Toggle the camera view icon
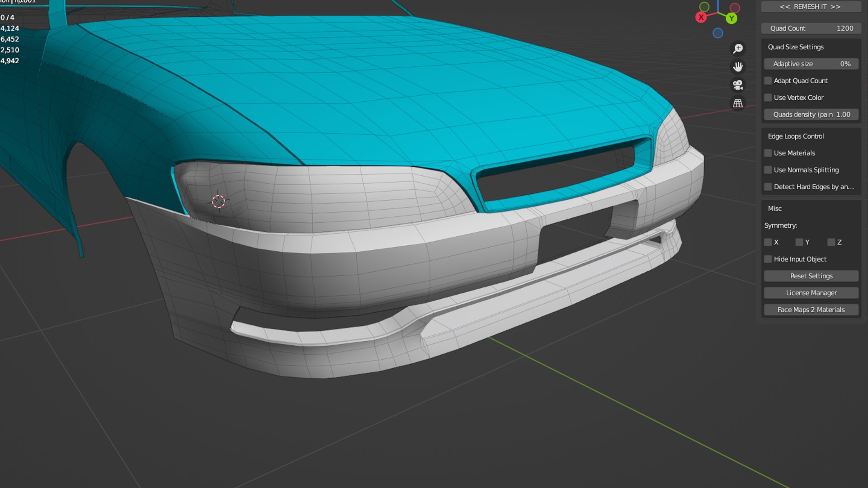The width and height of the screenshot is (868, 488). tap(738, 85)
